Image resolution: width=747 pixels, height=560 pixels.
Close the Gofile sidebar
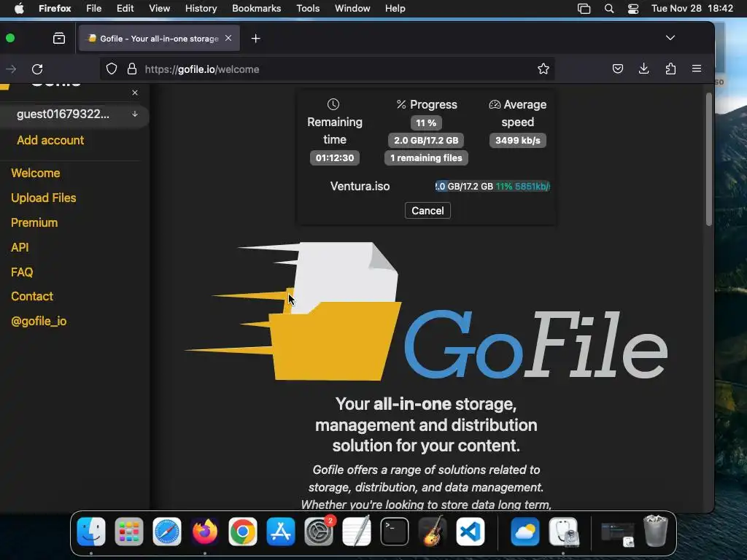[x=135, y=93]
